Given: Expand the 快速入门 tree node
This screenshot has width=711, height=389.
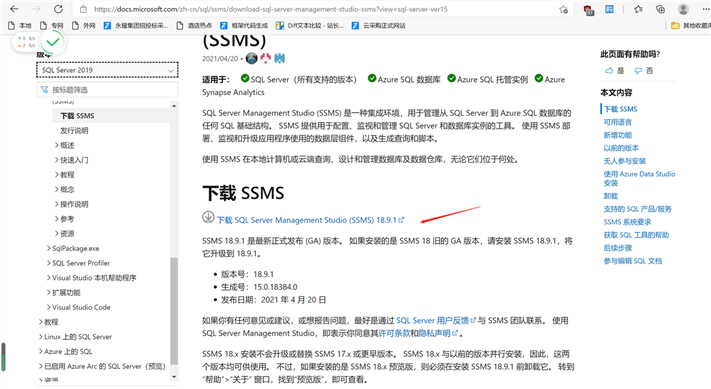Looking at the screenshot, I should click(x=72, y=160).
